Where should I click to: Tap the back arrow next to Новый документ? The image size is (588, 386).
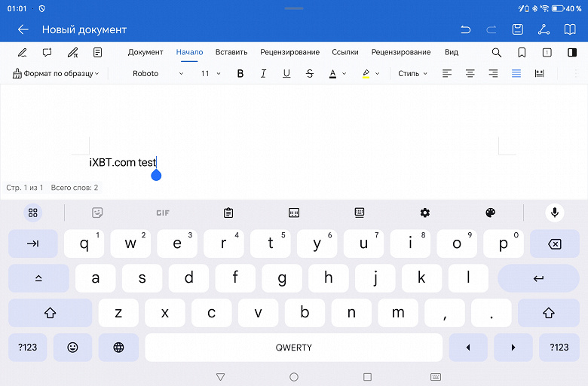pos(23,29)
